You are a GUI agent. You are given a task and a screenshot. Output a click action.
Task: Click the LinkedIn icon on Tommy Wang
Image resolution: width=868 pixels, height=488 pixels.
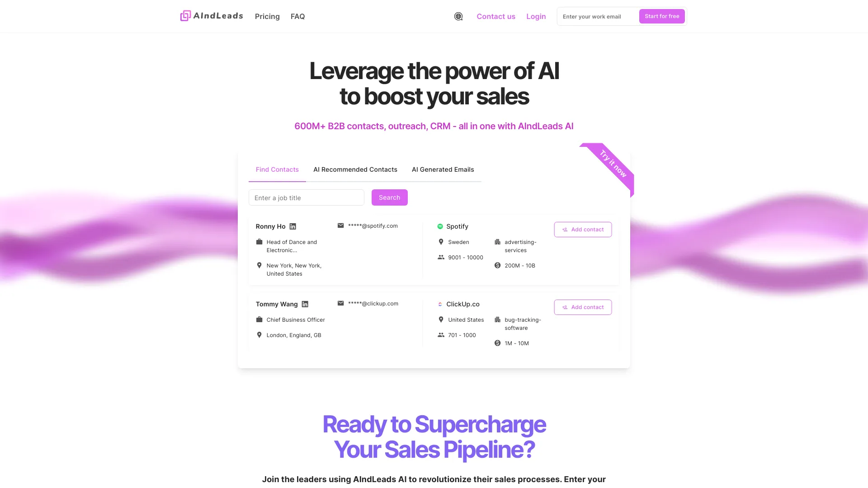(x=305, y=304)
